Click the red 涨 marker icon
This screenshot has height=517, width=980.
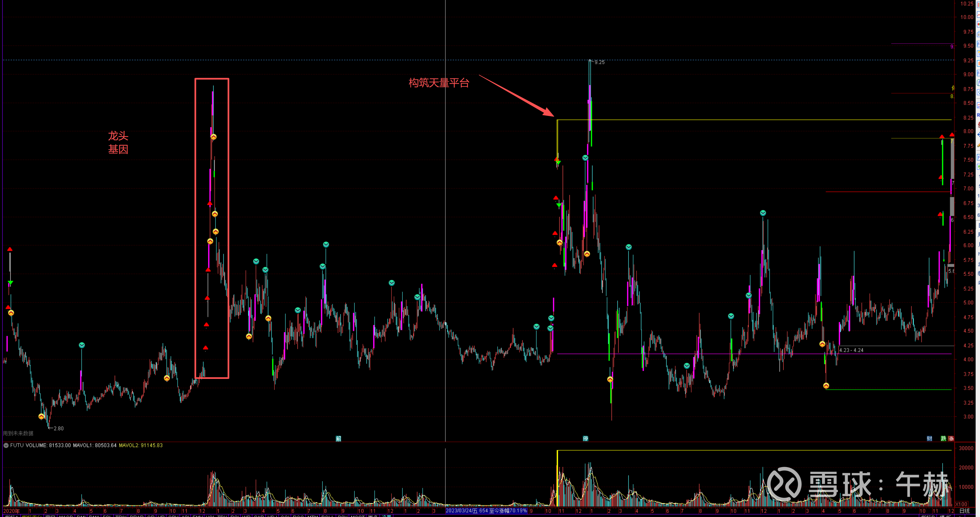951,439
